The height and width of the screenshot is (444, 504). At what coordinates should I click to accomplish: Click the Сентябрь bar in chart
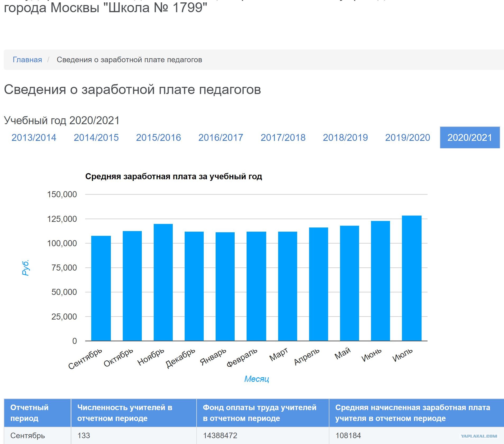[101, 288]
